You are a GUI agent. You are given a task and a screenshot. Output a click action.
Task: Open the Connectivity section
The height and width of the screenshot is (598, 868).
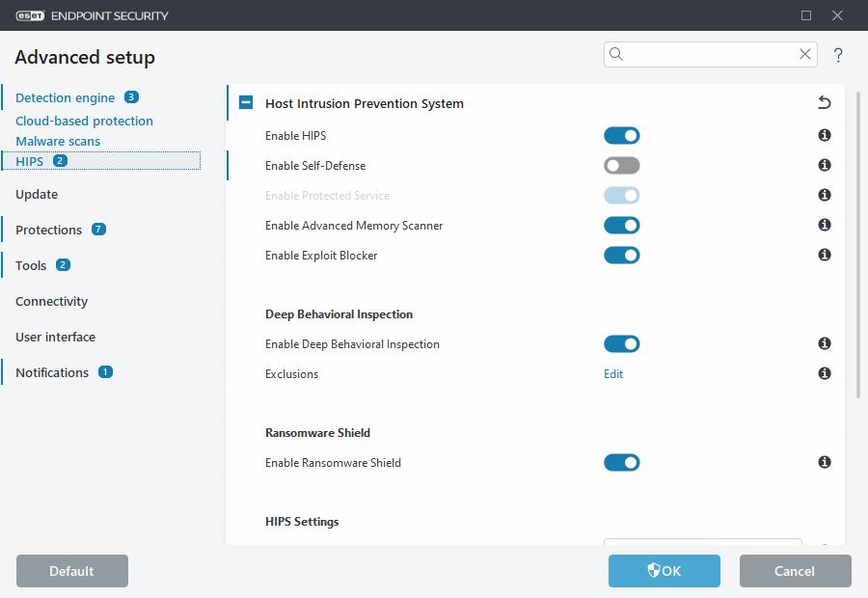51,301
